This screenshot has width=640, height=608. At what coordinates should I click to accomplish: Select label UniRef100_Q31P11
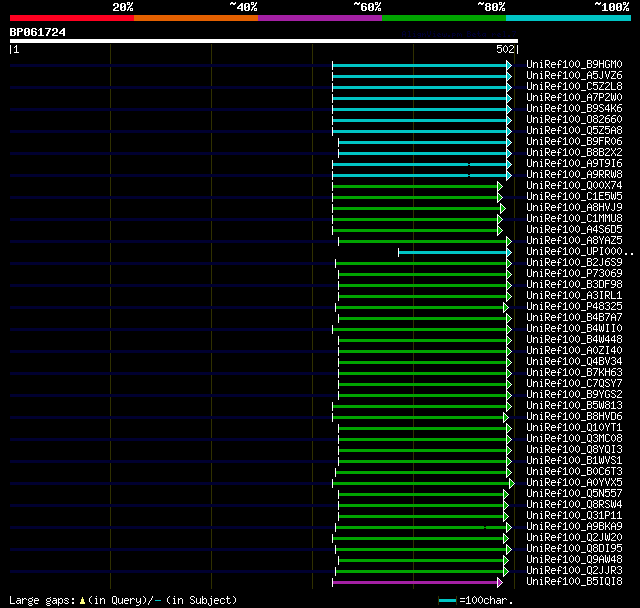(x=574, y=516)
